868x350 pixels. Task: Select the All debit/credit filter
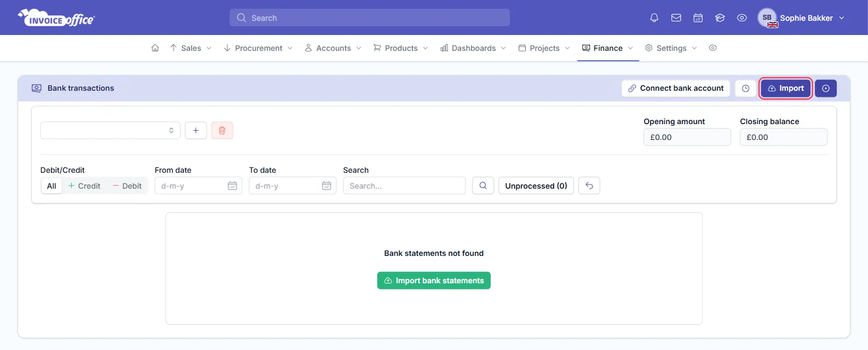(x=51, y=186)
